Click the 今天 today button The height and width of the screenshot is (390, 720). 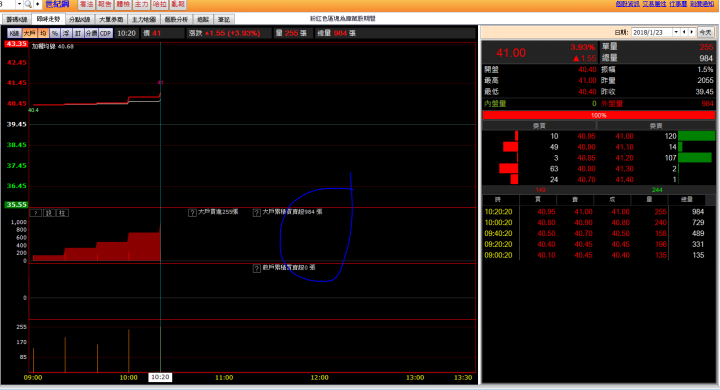[x=705, y=32]
